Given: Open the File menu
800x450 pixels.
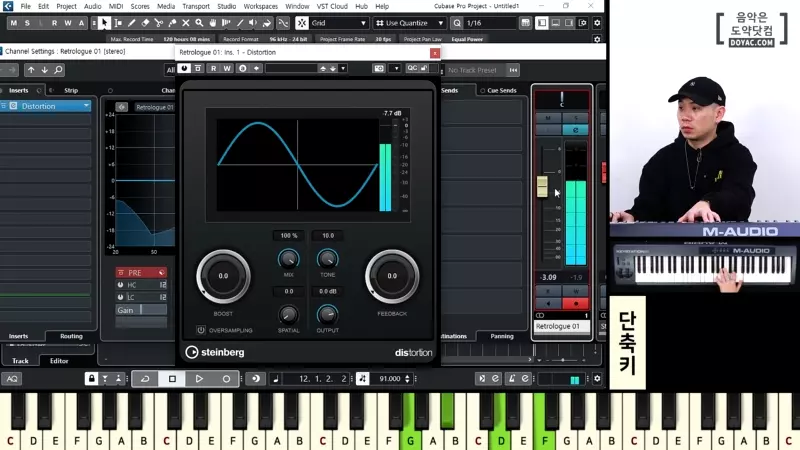Looking at the screenshot, I should [x=26, y=6].
